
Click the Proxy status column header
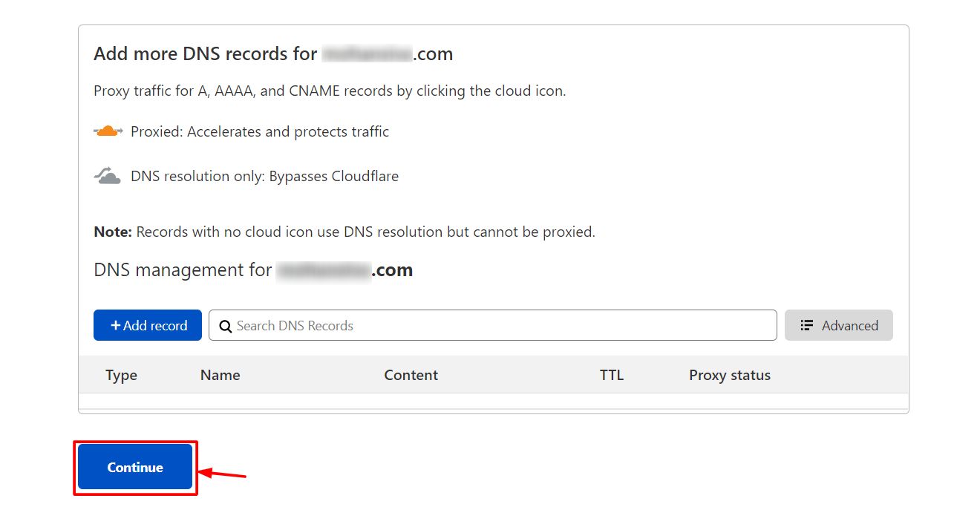pyautogui.click(x=729, y=375)
